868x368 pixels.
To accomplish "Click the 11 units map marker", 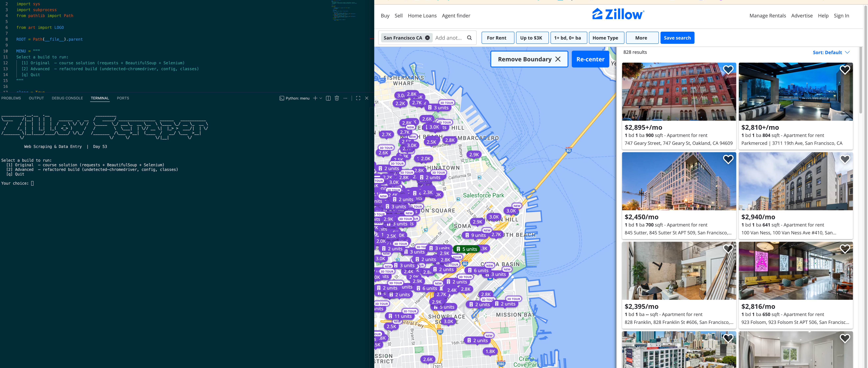I will tap(400, 316).
